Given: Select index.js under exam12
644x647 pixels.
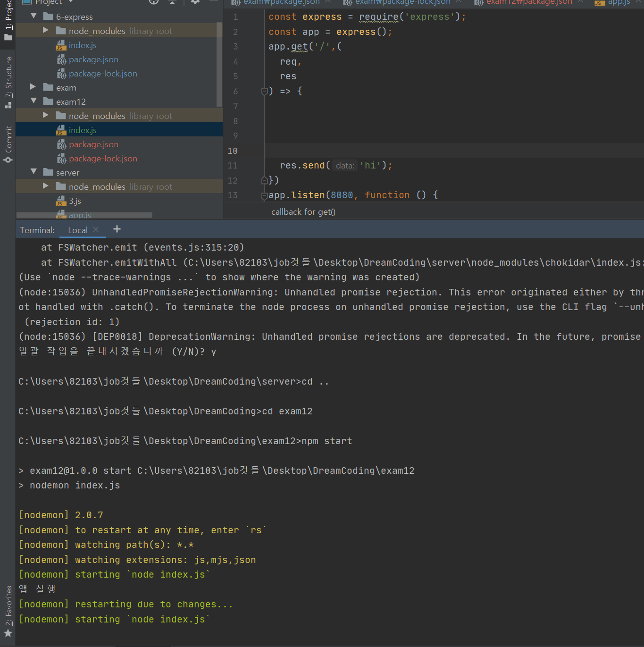Looking at the screenshot, I should point(83,130).
